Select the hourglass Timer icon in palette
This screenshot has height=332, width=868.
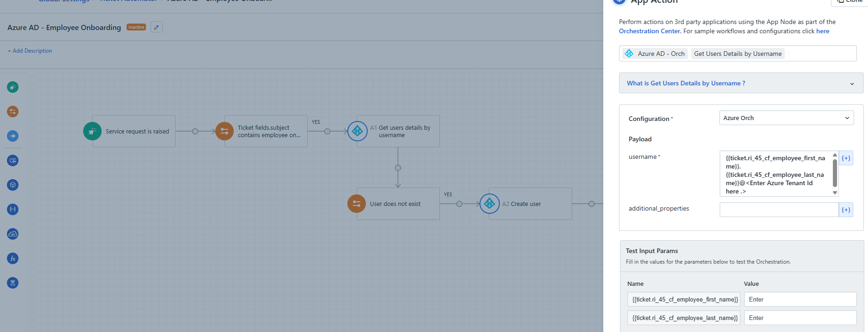13,283
